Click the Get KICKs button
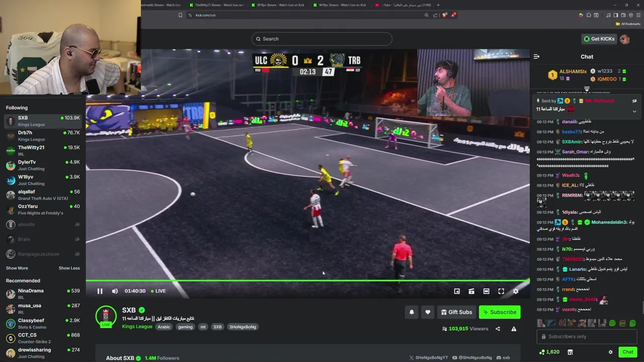The width and height of the screenshot is (644, 362). [x=599, y=39]
